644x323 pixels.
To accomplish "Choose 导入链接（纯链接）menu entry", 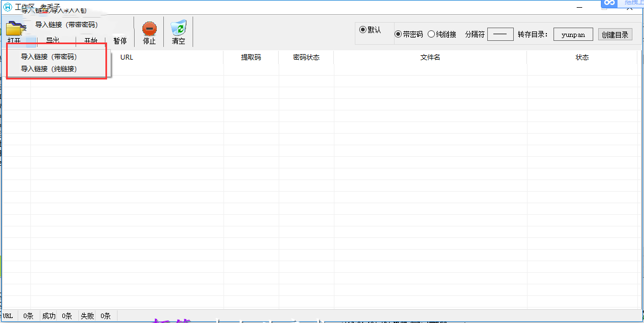I will (x=49, y=69).
